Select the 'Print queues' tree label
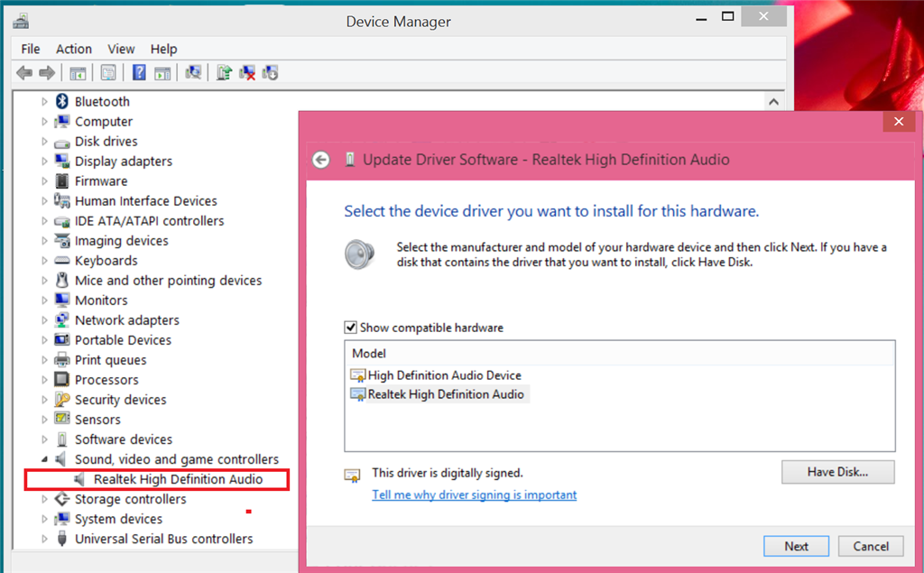The width and height of the screenshot is (924, 573). [x=110, y=360]
